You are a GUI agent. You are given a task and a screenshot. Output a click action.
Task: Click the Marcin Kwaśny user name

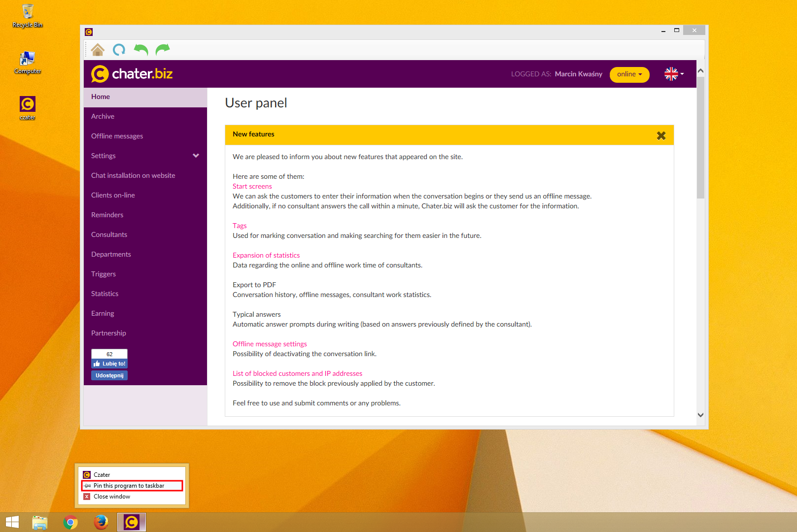578,74
